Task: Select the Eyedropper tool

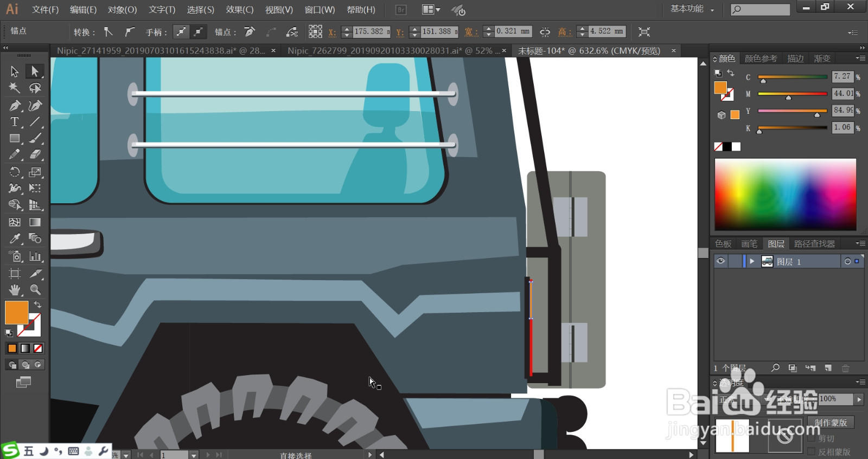Action: click(15, 238)
